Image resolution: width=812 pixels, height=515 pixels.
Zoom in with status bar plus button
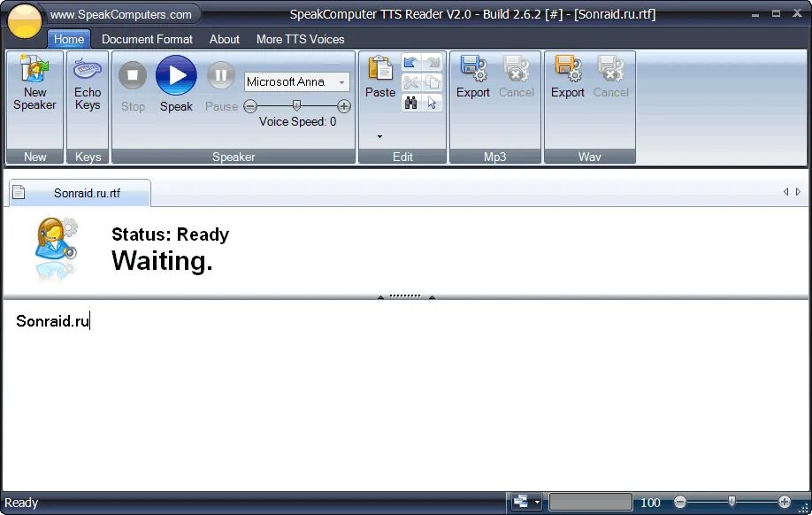(785, 502)
